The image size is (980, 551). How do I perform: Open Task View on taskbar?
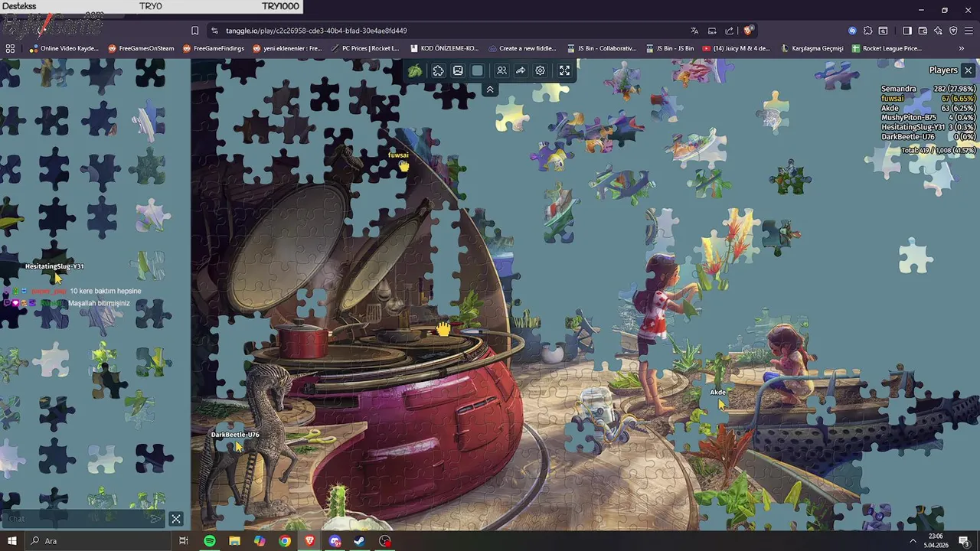pos(184,541)
